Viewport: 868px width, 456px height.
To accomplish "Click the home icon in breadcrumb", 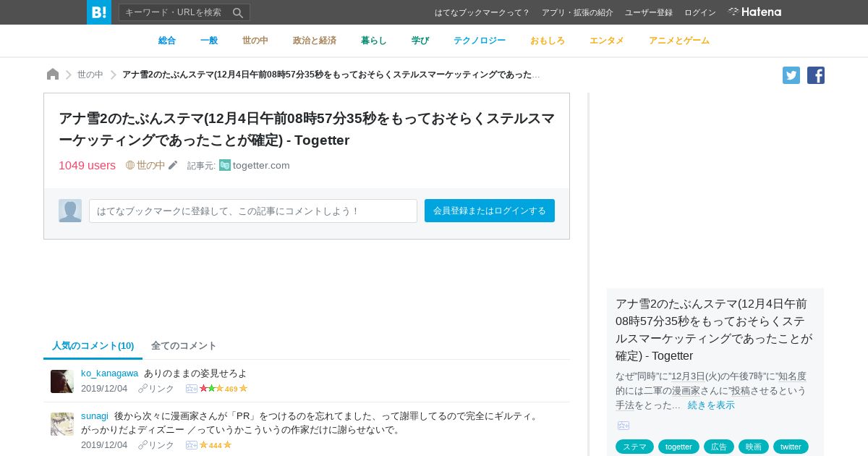I will 53,75.
